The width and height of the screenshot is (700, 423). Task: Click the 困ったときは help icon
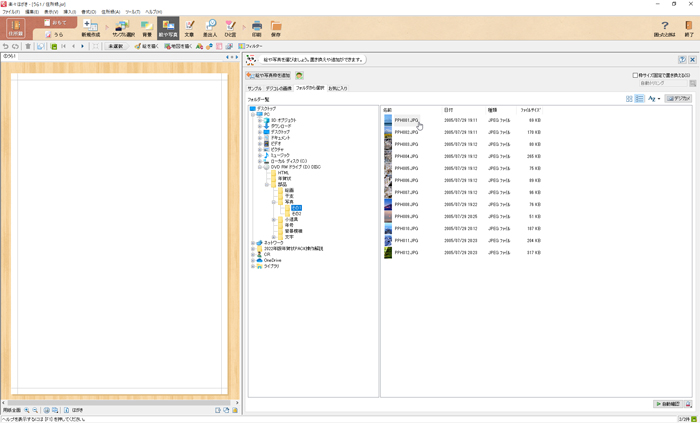point(665,27)
